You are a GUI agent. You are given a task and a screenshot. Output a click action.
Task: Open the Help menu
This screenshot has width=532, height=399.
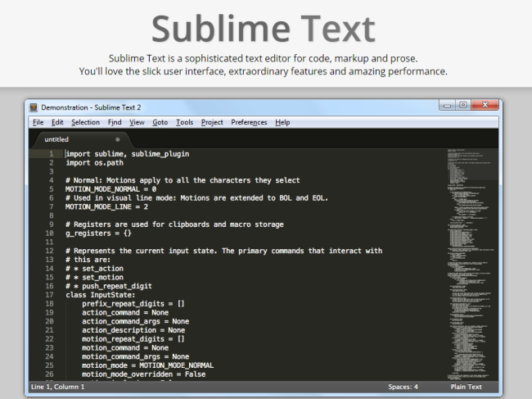[282, 122]
